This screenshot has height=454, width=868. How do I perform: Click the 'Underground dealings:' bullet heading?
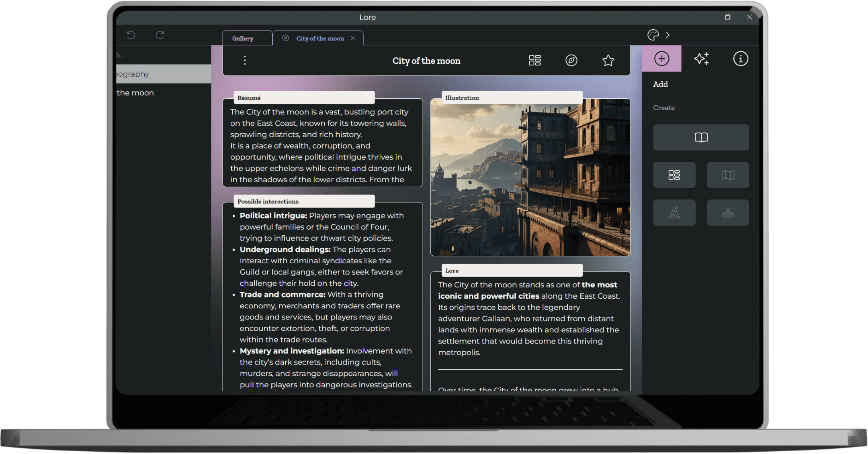pyautogui.click(x=285, y=249)
